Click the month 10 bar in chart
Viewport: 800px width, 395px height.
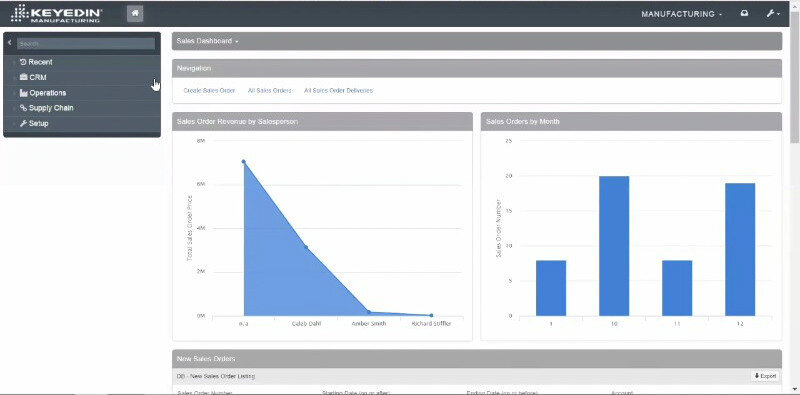614,246
